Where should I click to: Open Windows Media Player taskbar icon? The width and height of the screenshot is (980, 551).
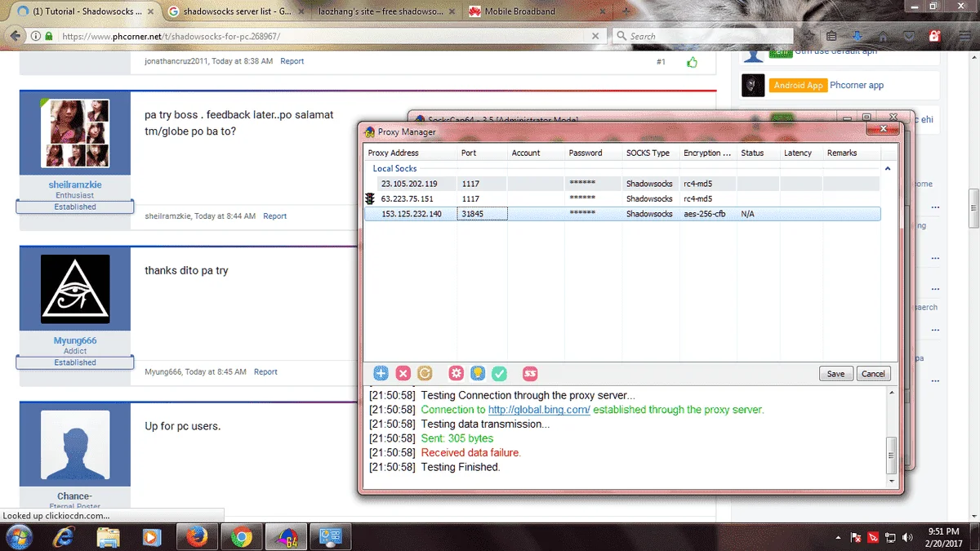pos(152,537)
